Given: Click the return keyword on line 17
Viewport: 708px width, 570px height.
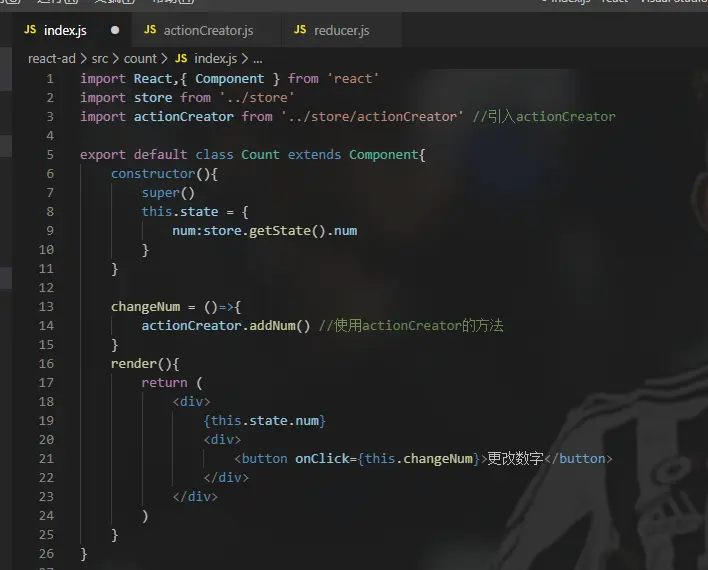Looking at the screenshot, I should (164, 383).
